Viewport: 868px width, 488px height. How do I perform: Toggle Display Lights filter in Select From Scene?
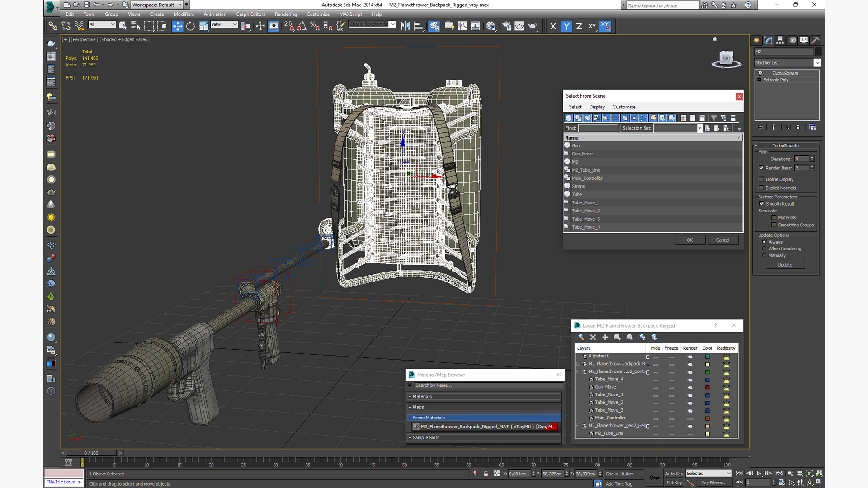tap(588, 118)
